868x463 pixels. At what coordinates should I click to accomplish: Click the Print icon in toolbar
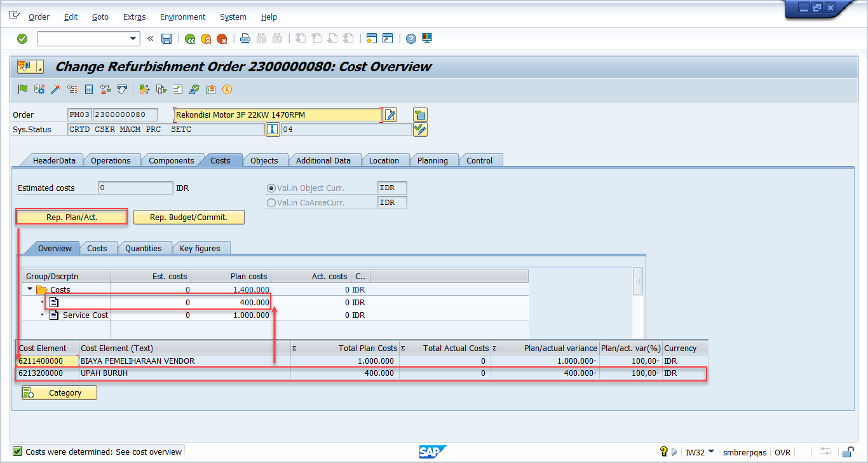245,39
